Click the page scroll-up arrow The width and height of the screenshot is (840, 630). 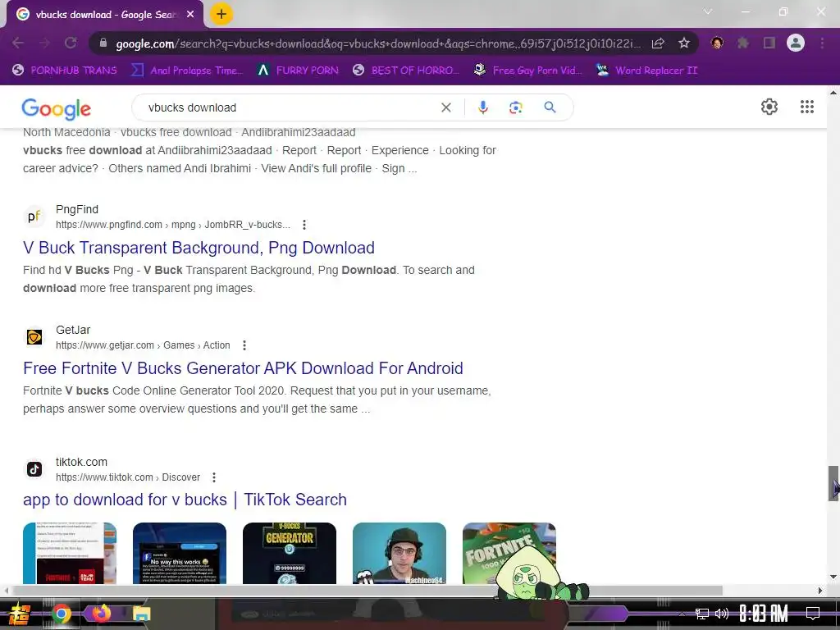[x=833, y=93]
